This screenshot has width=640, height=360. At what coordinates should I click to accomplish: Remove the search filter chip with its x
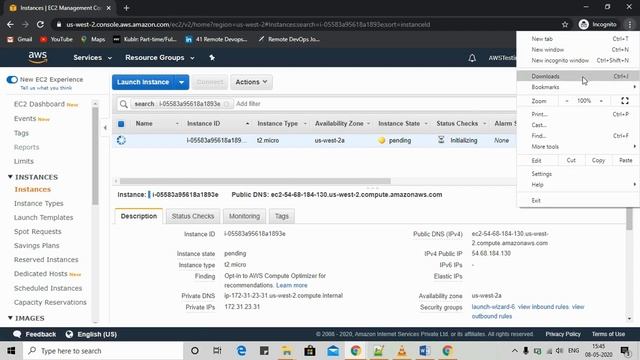tap(227, 104)
